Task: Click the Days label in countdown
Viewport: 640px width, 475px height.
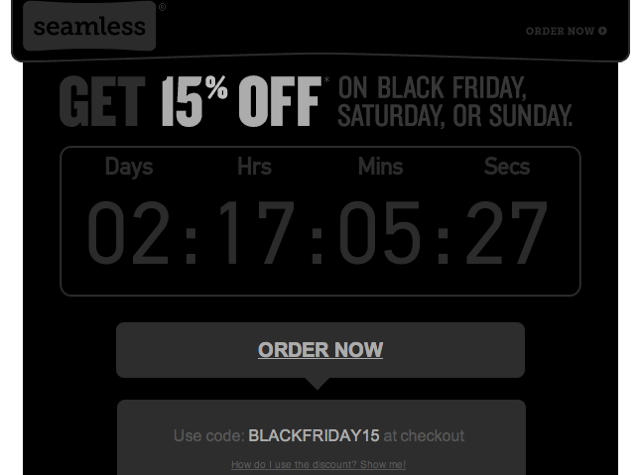Action: click(129, 167)
